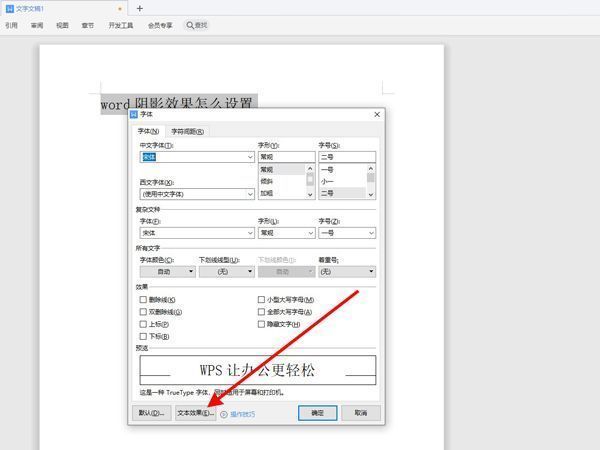Expand the 复杂文种 字形 dropdown
600x450 pixels.
[310, 233]
